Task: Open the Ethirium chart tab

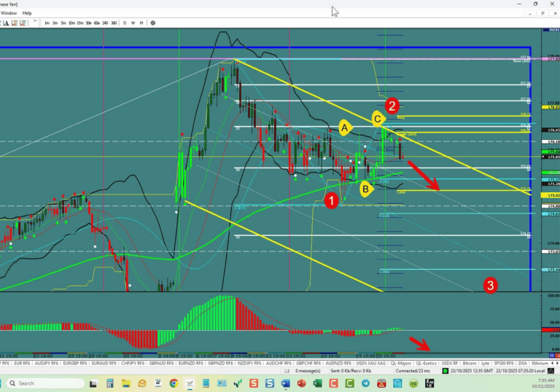Action: click(x=540, y=363)
